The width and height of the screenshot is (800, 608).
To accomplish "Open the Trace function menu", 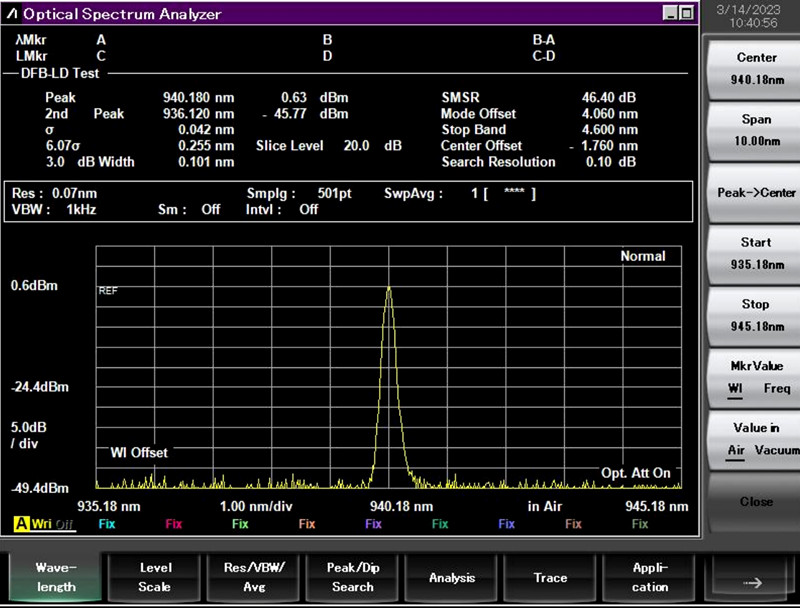I will (x=550, y=577).
